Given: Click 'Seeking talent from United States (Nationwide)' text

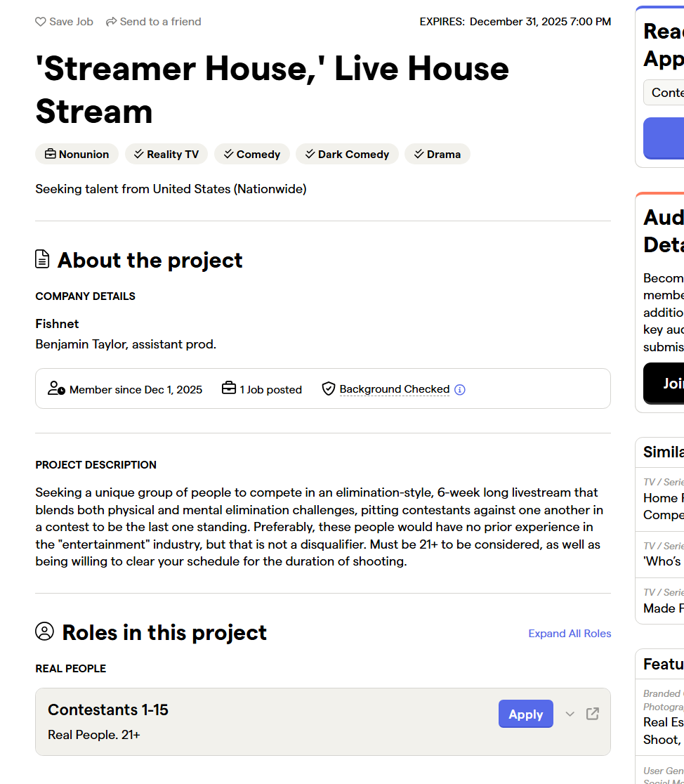Looking at the screenshot, I should coord(171,189).
